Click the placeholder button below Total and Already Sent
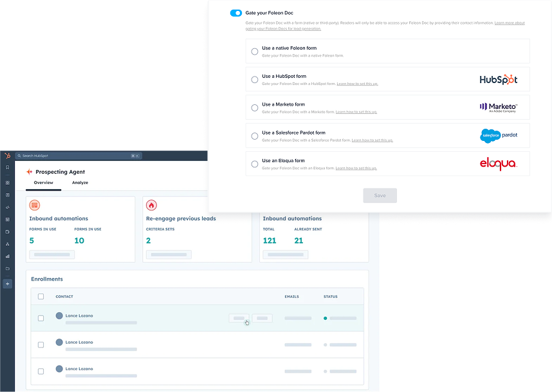Image resolution: width=552 pixels, height=392 pixels. point(286,255)
